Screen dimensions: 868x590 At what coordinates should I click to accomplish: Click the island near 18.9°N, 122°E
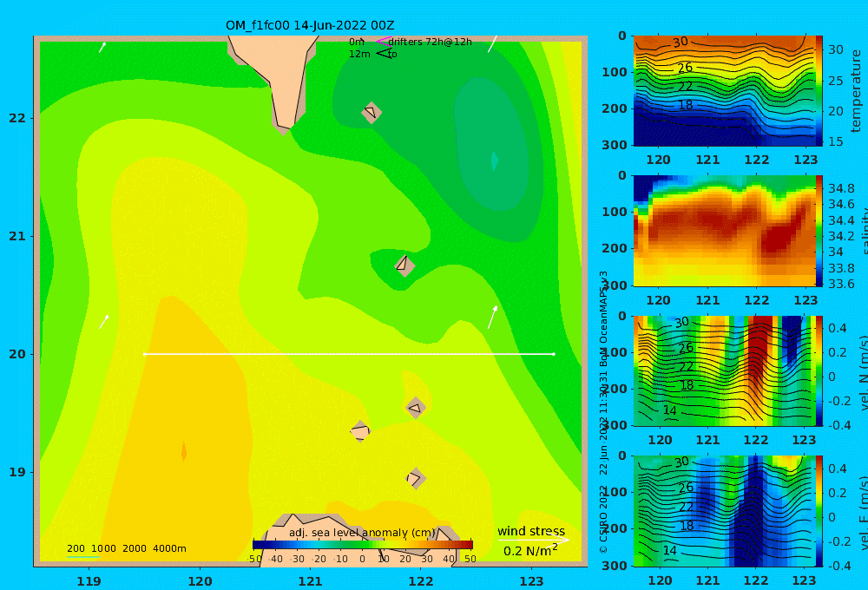pyautogui.click(x=416, y=478)
